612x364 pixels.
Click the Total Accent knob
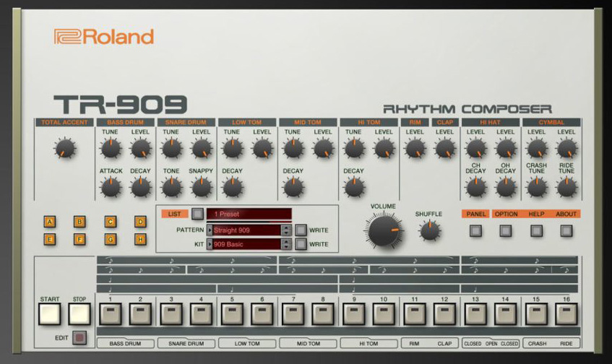[65, 149]
